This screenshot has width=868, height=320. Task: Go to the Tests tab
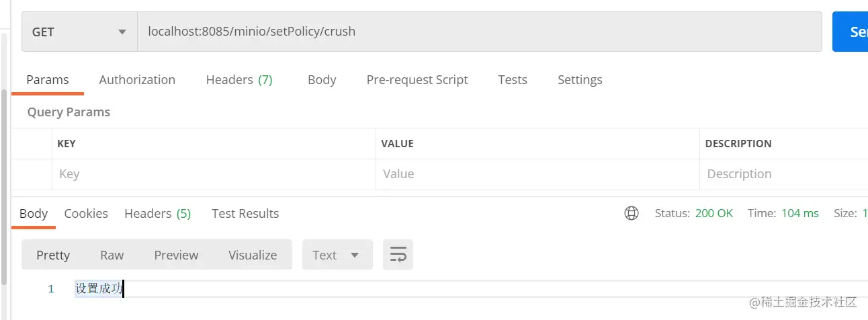coord(513,79)
